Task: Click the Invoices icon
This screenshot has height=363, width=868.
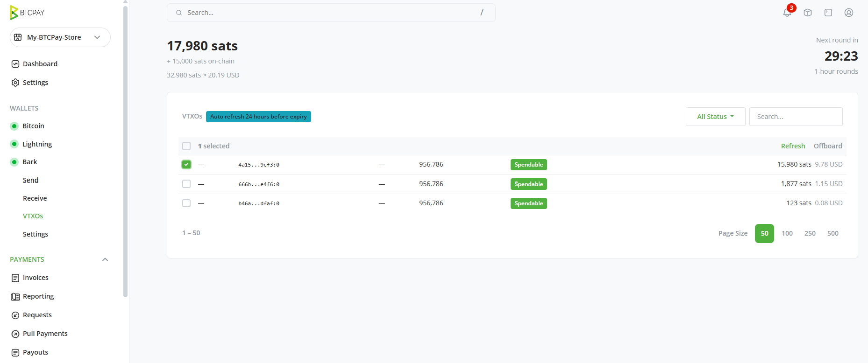Action: point(15,278)
